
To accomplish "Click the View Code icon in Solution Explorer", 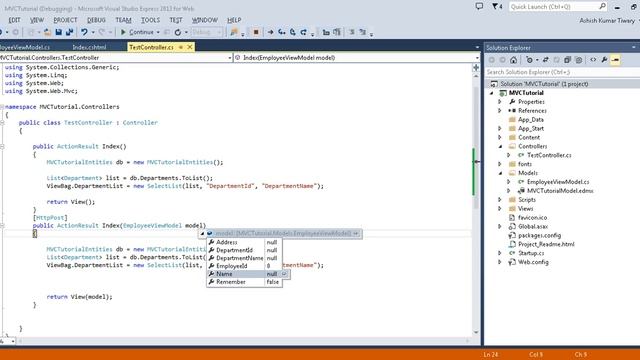I will [x=593, y=60].
